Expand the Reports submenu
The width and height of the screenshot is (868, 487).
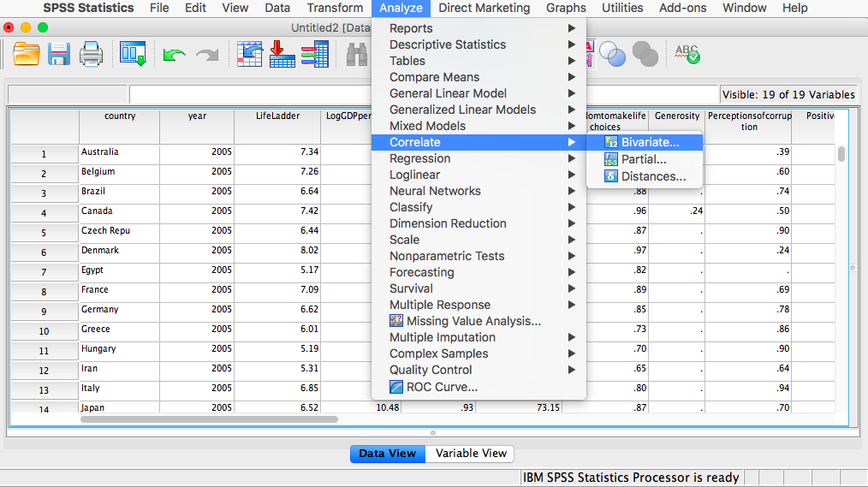(479, 28)
